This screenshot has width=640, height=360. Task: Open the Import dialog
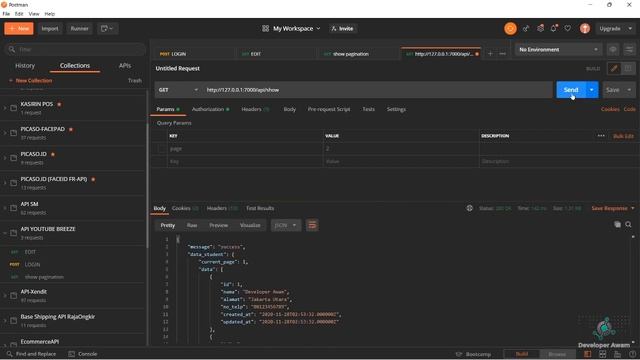point(50,29)
